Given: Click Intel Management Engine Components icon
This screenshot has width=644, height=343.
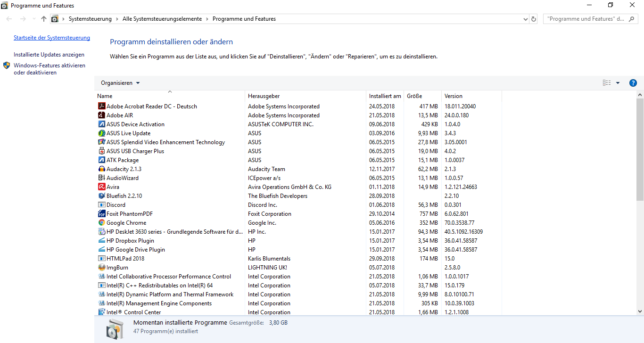Looking at the screenshot, I should point(101,303).
